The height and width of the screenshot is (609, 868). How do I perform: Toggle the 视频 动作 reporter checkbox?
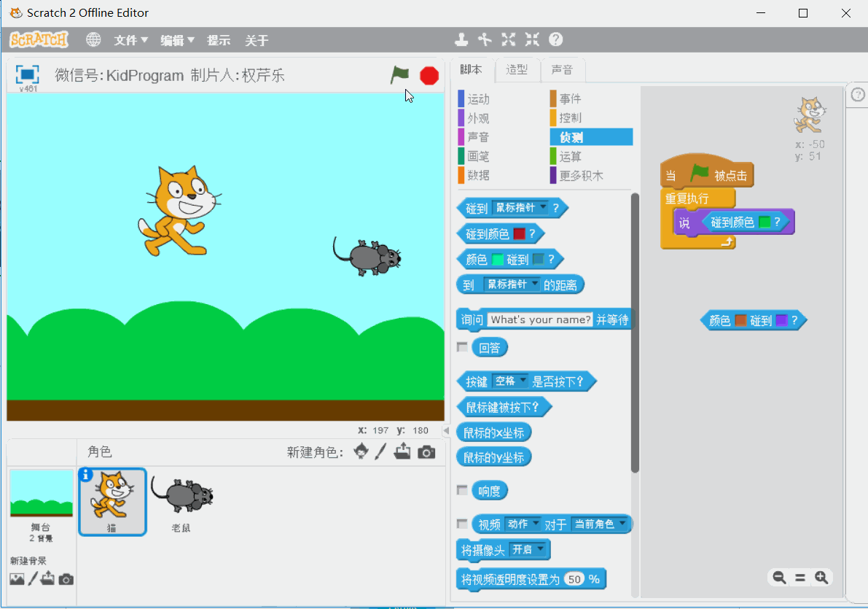pos(462,524)
